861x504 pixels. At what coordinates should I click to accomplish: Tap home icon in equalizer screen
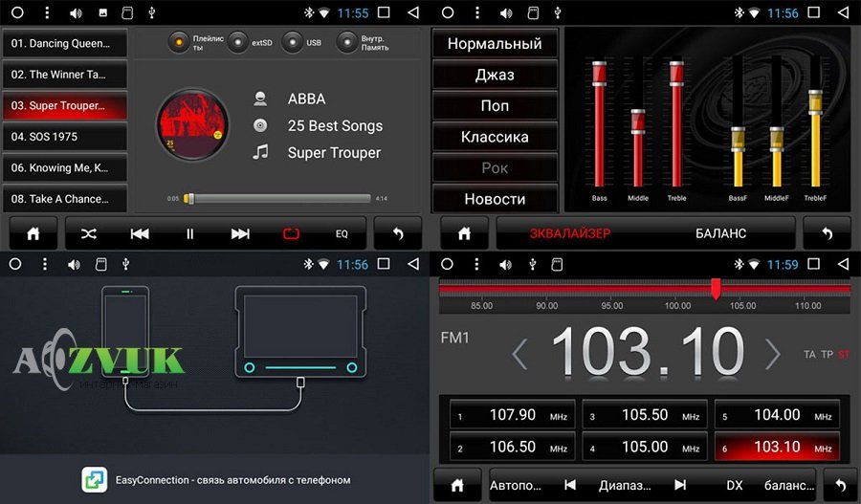tap(465, 234)
